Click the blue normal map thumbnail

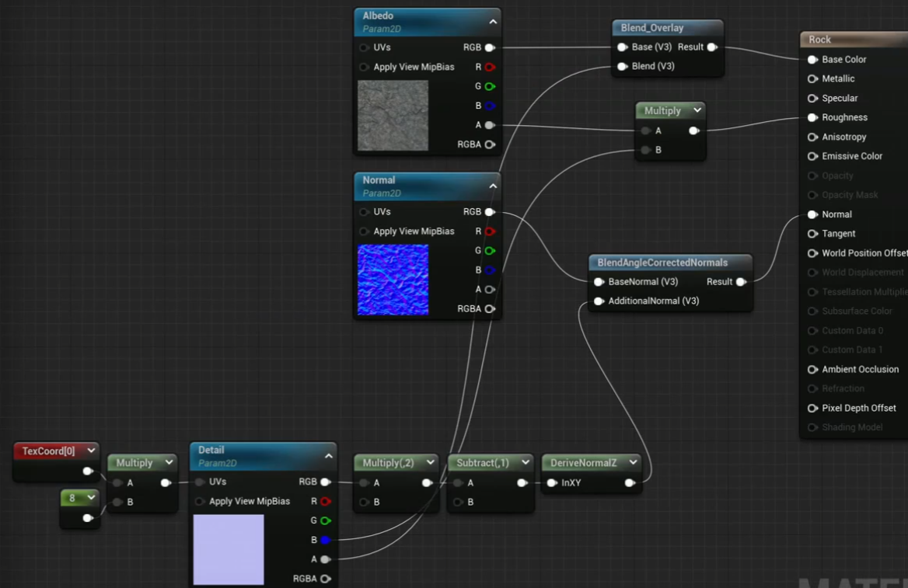point(393,280)
